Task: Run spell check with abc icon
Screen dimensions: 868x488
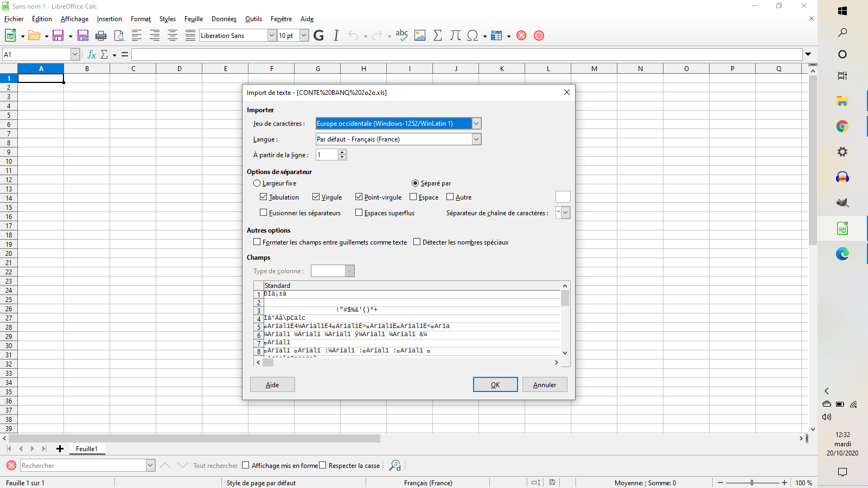Action: tap(401, 35)
